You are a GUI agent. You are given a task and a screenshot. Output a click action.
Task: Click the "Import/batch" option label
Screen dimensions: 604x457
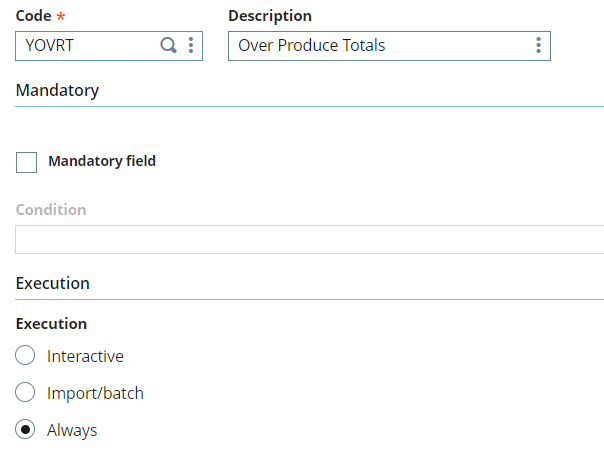pos(95,393)
